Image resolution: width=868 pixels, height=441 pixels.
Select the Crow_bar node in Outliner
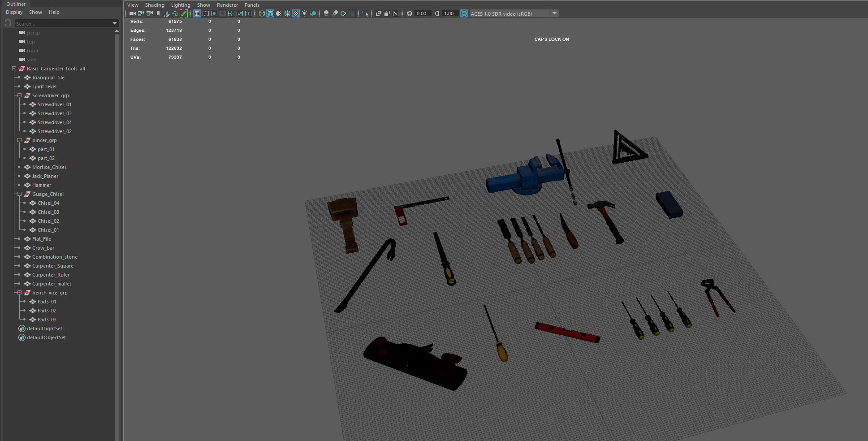click(x=43, y=248)
